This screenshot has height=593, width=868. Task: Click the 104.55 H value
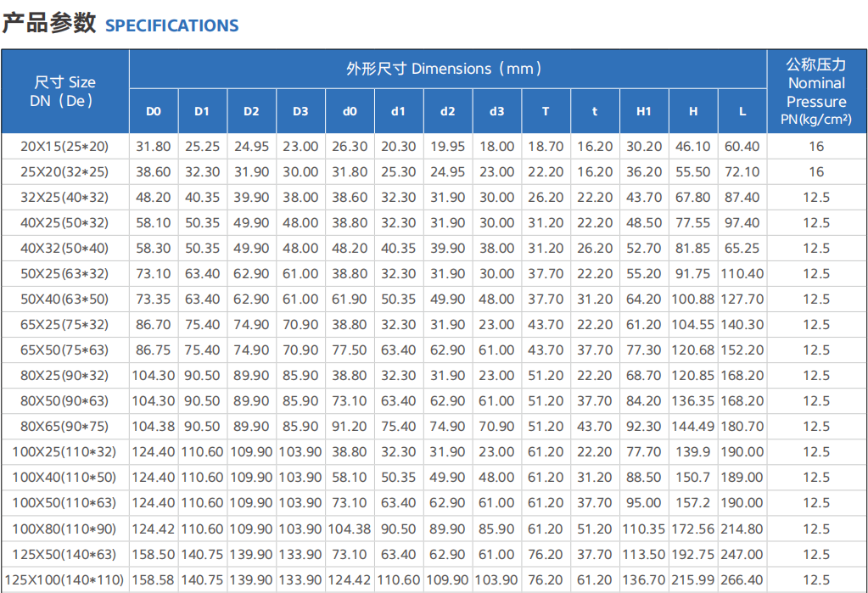point(693,325)
